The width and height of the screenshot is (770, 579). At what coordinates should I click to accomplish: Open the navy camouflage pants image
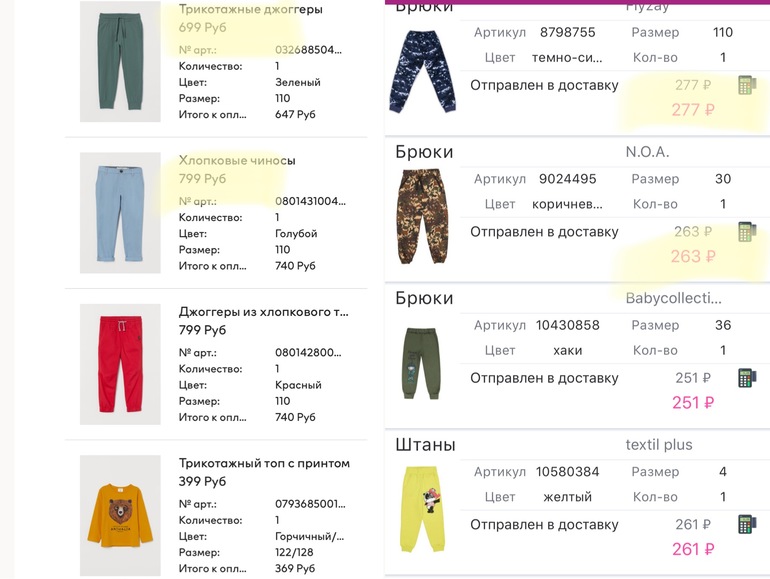[423, 72]
